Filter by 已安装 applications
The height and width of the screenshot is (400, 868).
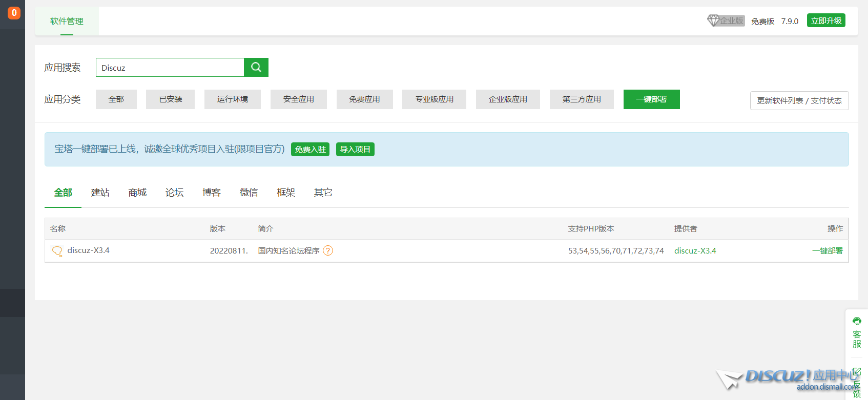coord(170,99)
